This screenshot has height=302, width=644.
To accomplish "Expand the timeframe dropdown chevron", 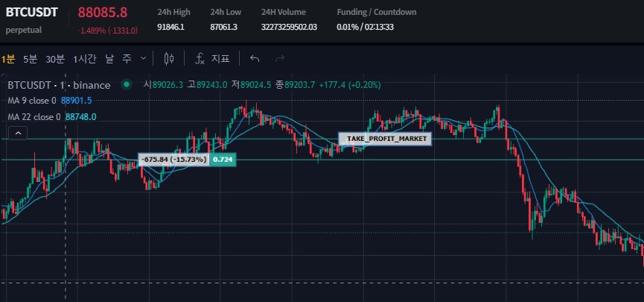I will 144,58.
